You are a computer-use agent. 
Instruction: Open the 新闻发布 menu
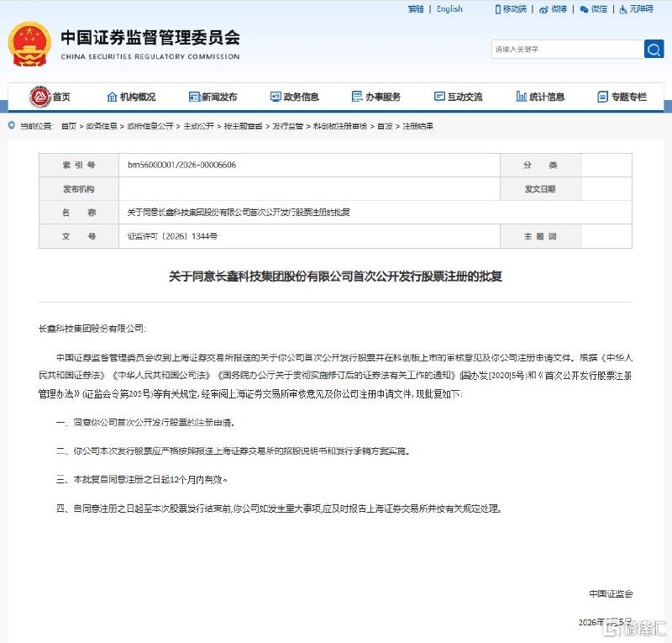point(219,97)
